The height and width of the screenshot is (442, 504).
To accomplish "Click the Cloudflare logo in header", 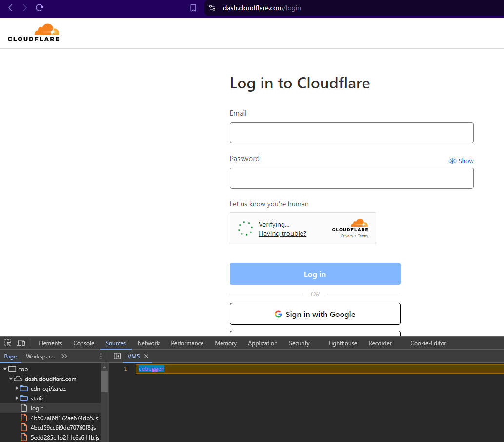I will 34,33.
